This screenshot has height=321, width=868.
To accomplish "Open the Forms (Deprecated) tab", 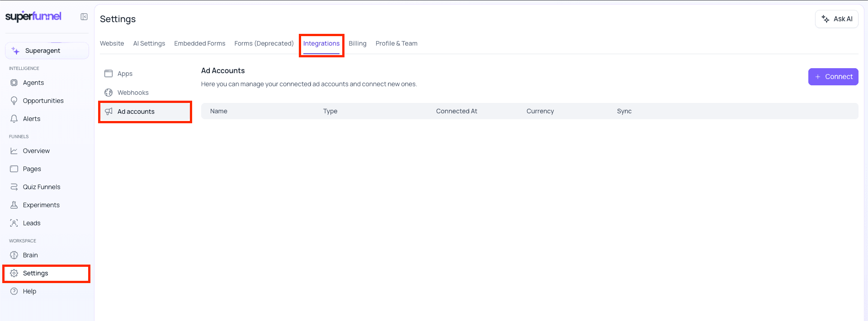I will [264, 43].
